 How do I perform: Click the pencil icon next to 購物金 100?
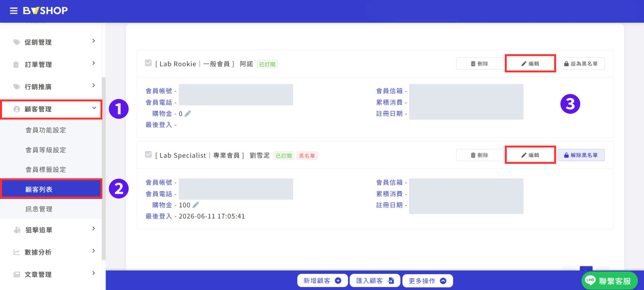point(196,205)
